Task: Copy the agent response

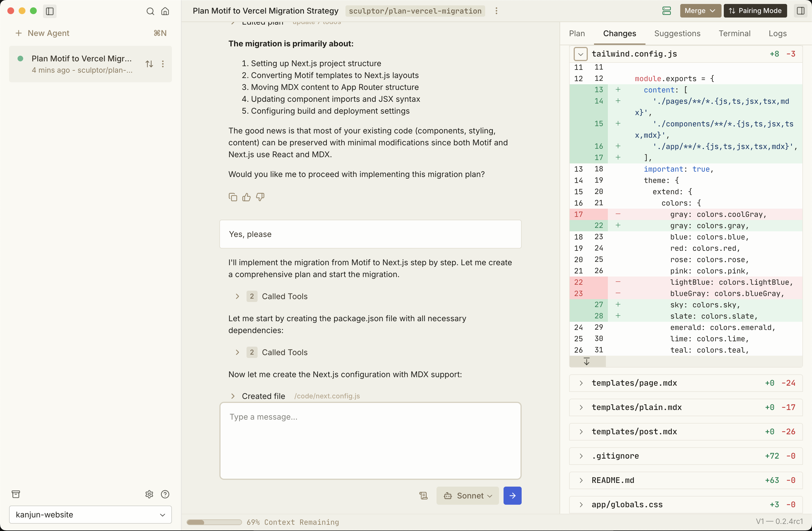Action: click(x=233, y=197)
